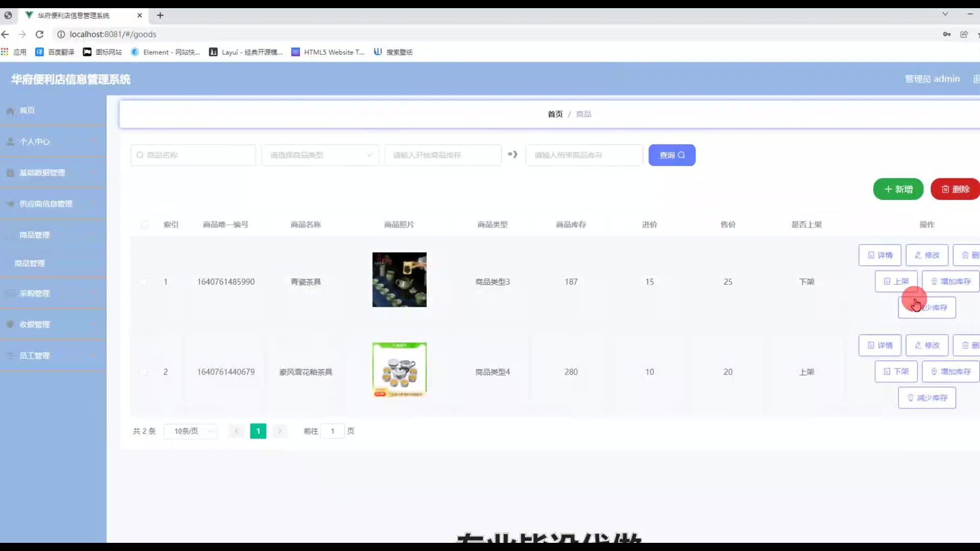Toggle the select-all header checkbox
Image resolution: width=980 pixels, height=551 pixels.
click(144, 225)
